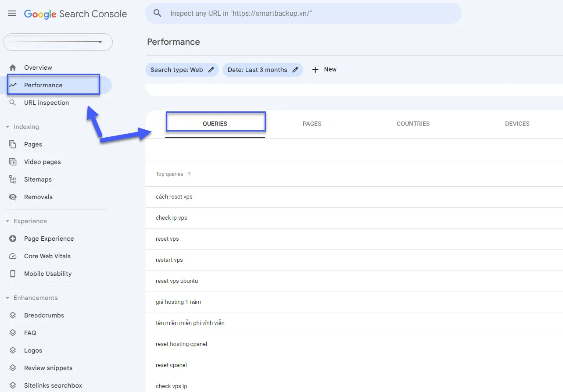
Task: Collapse the Experience section
Action: (7, 221)
